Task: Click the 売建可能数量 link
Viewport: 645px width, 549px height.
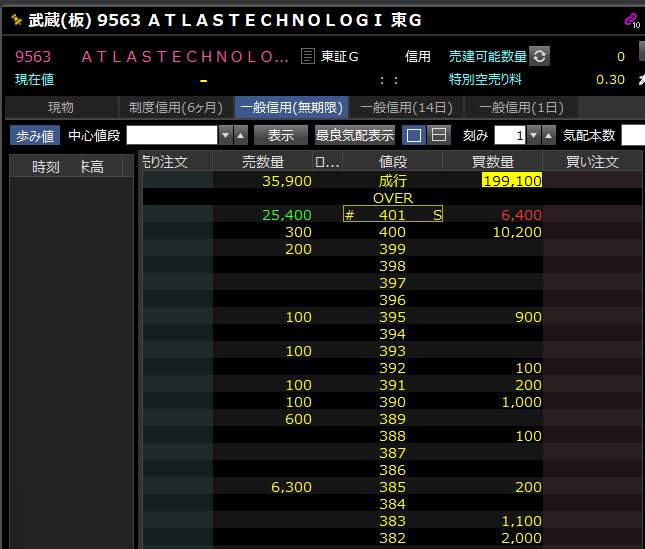Action: pos(487,56)
